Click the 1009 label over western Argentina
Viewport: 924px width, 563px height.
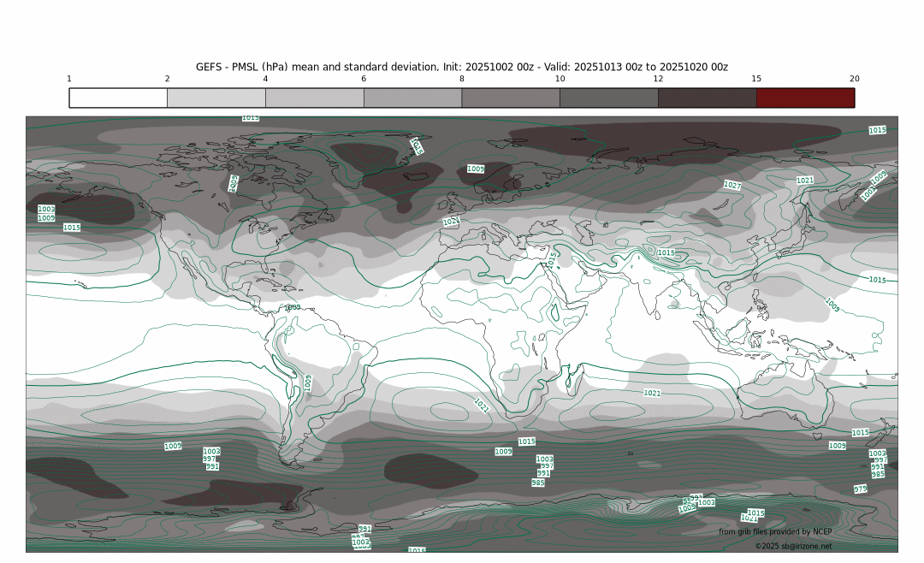[308, 382]
